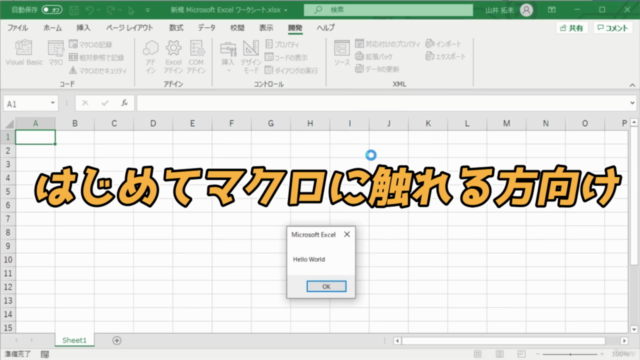Click XML Import (インポート)
The image size is (640, 360).
(x=443, y=44)
